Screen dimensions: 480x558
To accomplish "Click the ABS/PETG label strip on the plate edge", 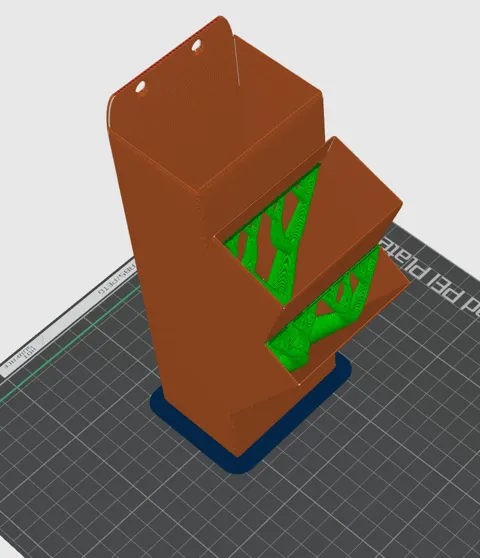I will click(x=117, y=278).
